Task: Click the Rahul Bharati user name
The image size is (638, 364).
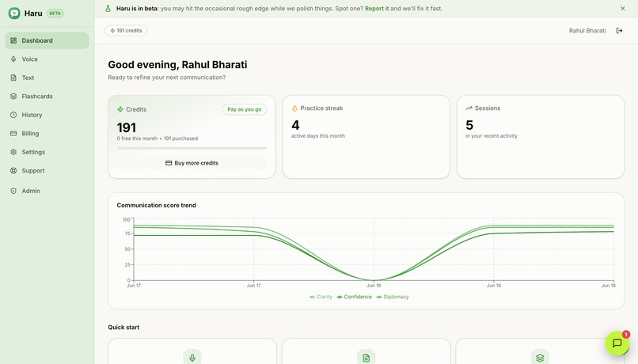Action: tap(587, 31)
